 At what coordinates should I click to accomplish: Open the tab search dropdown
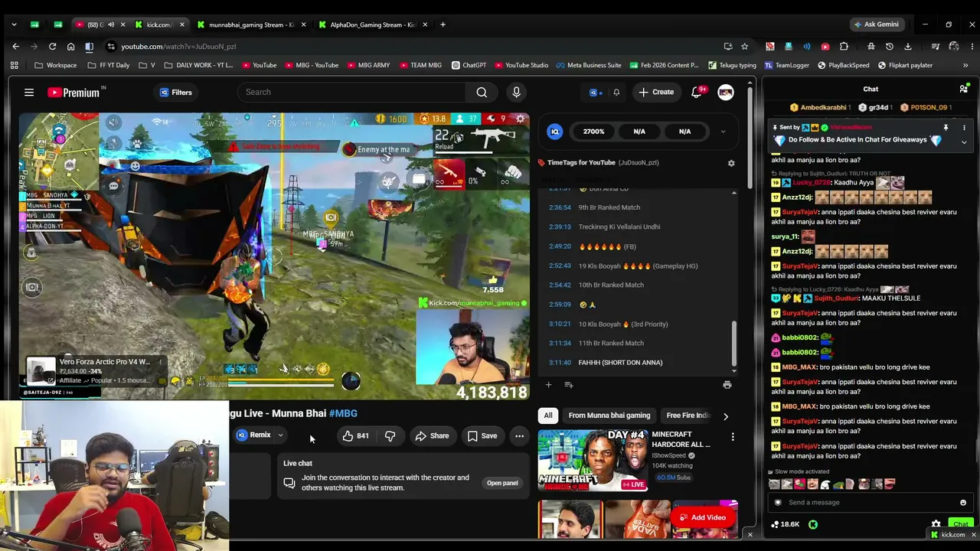click(x=14, y=24)
